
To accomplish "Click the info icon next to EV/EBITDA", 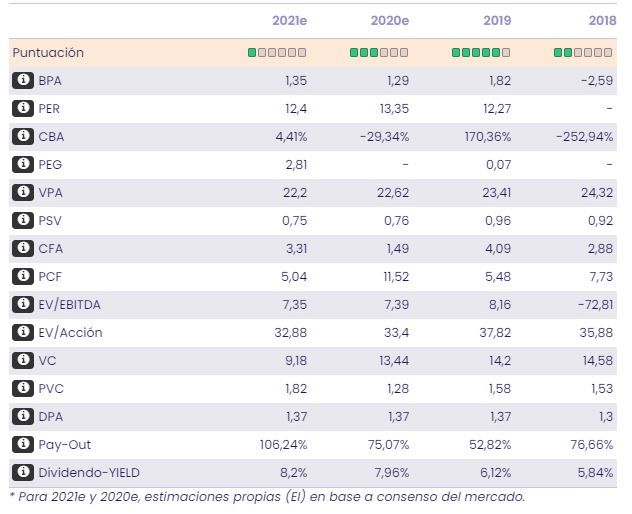I will [x=22, y=304].
